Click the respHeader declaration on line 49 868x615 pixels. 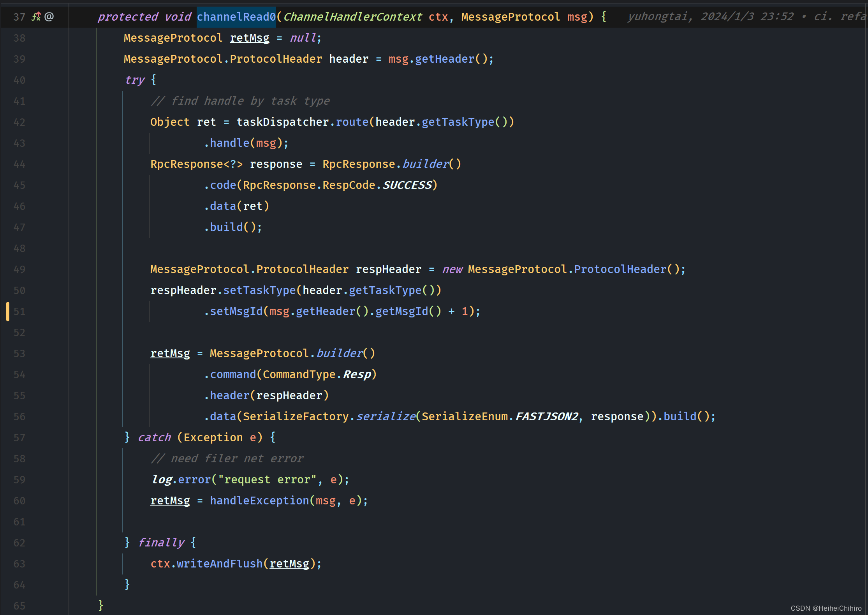[x=388, y=270]
